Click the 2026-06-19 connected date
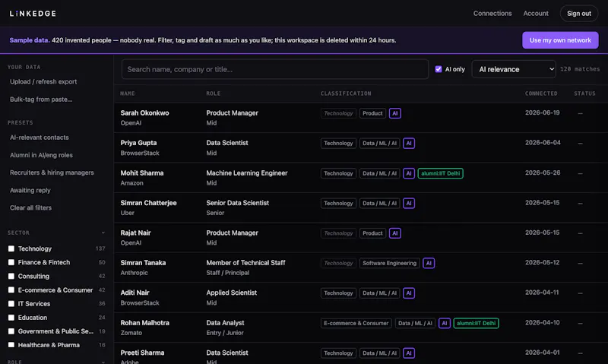This screenshot has height=364, width=608. coord(542,112)
